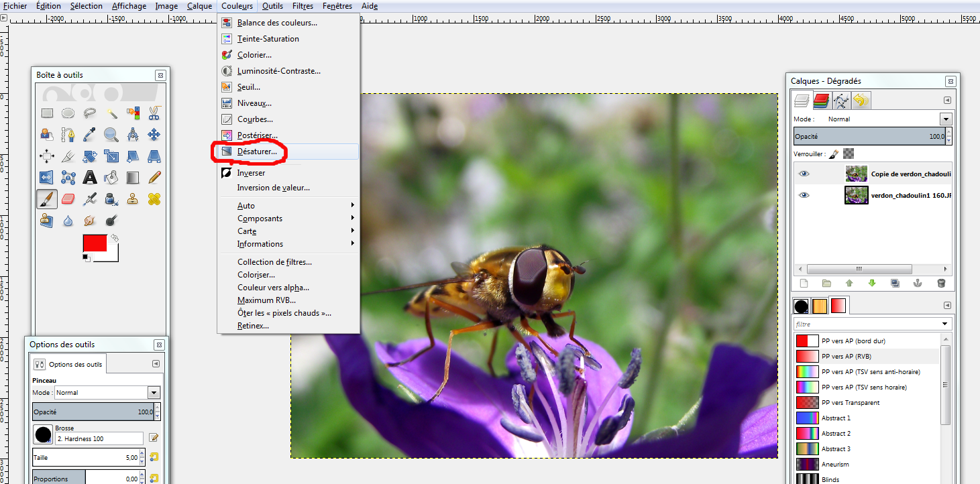
Task: Lower the layer with green down arrow
Action: click(872, 283)
